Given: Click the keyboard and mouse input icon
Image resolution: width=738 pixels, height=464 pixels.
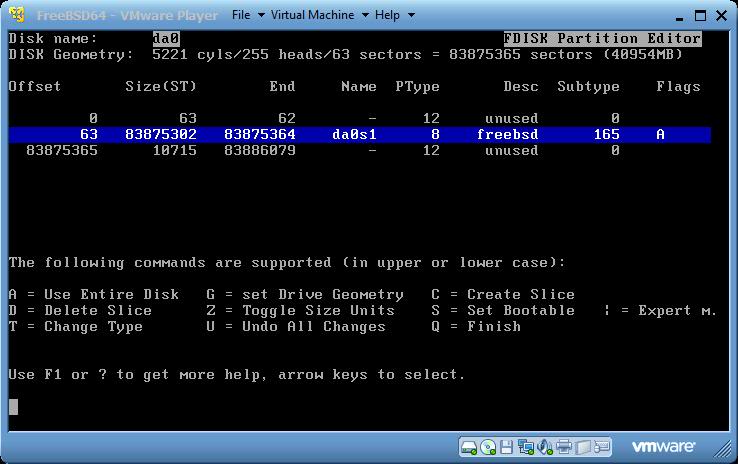Looking at the screenshot, I should (602, 447).
